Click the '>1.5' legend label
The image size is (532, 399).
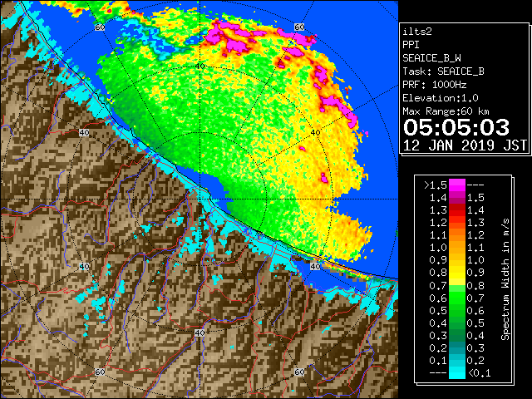436,185
